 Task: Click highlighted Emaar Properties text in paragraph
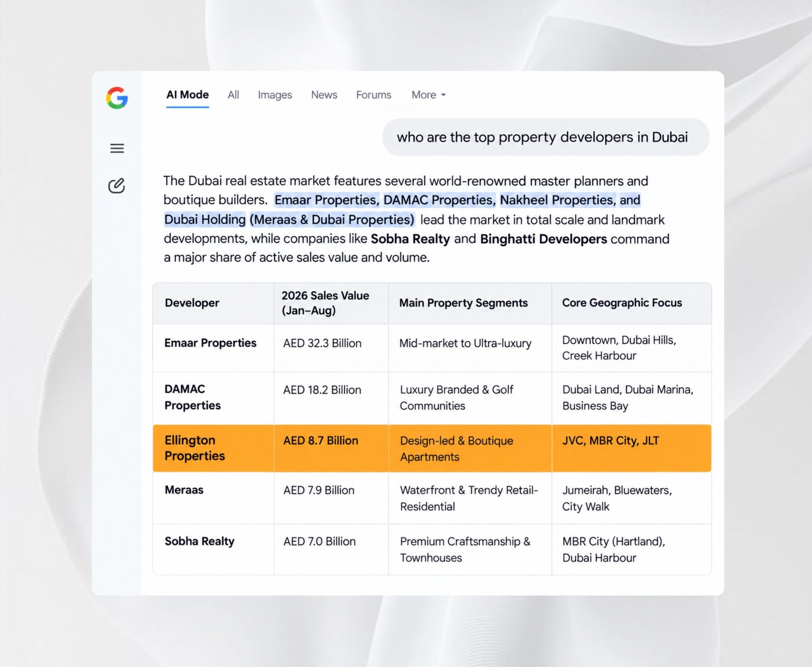tap(327, 200)
